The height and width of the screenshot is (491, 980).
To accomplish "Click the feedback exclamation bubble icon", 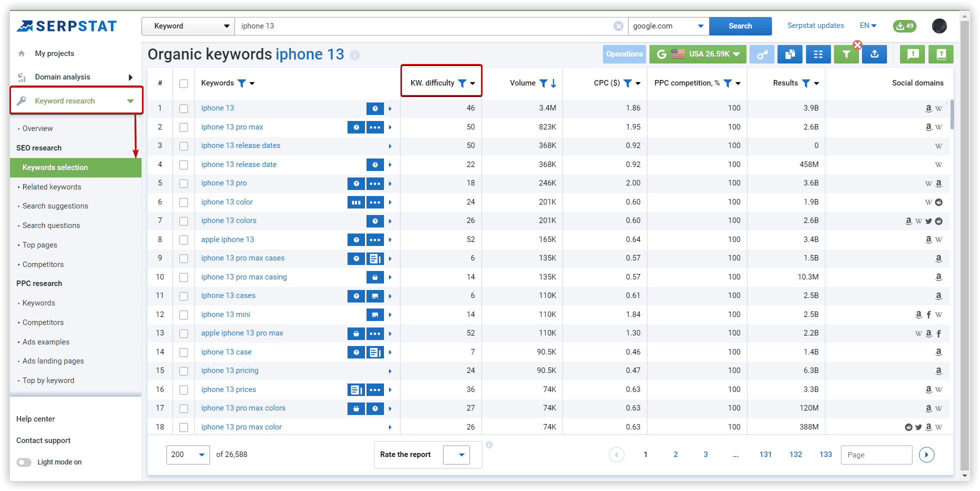I will pyautogui.click(x=912, y=54).
